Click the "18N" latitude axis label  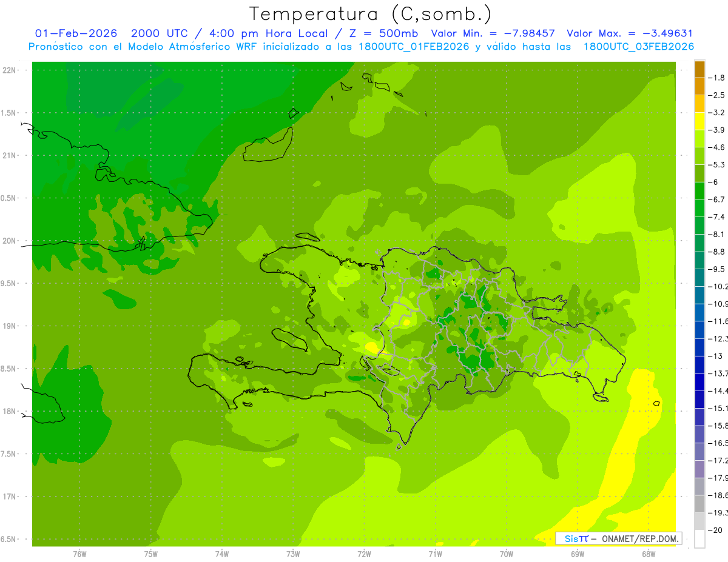pyautogui.click(x=10, y=412)
